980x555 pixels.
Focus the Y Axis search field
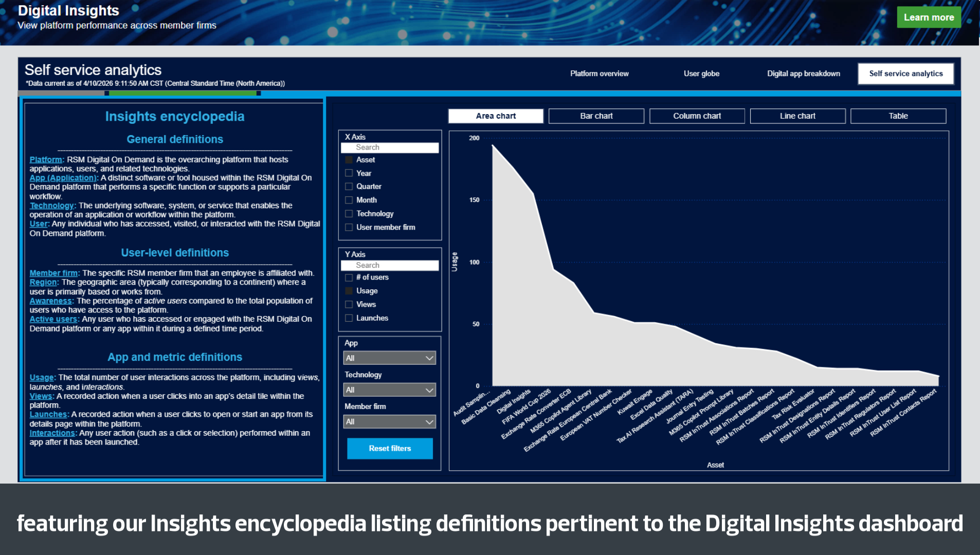tap(390, 266)
